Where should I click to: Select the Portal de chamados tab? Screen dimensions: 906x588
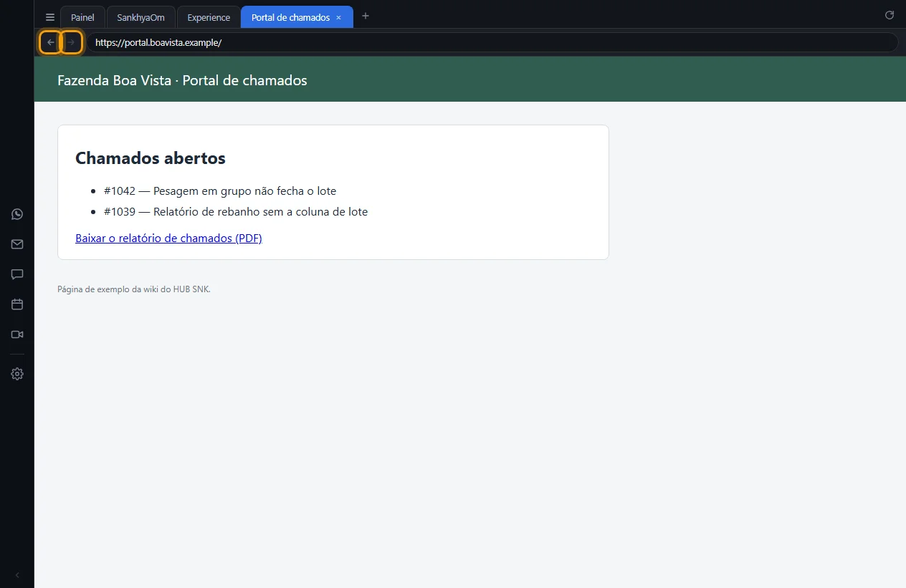[x=290, y=17]
